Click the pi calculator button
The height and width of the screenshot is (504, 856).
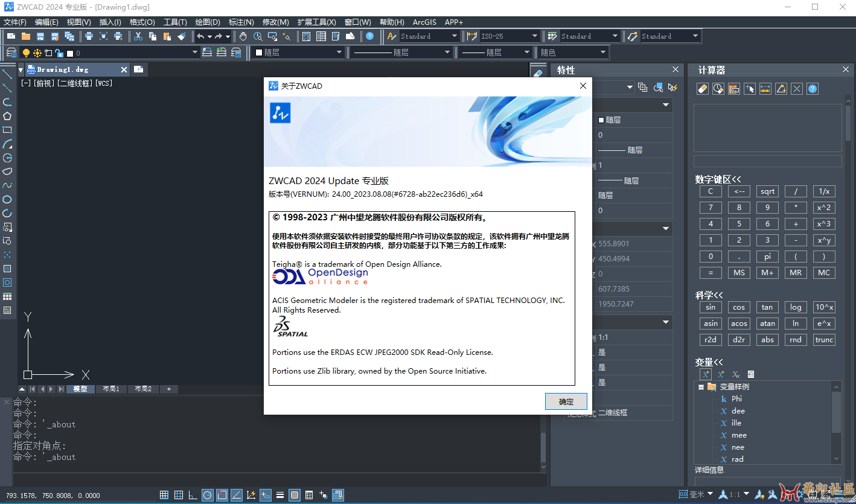[767, 257]
